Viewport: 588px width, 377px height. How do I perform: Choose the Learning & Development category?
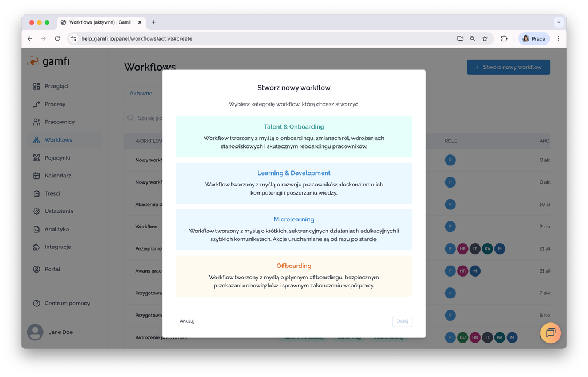coord(293,183)
